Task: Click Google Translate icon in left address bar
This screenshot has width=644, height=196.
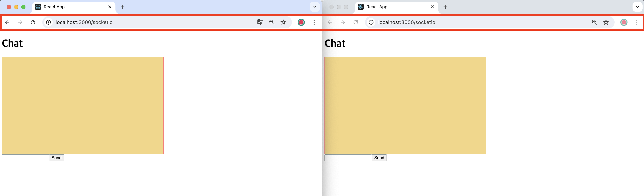Action: pos(260,22)
